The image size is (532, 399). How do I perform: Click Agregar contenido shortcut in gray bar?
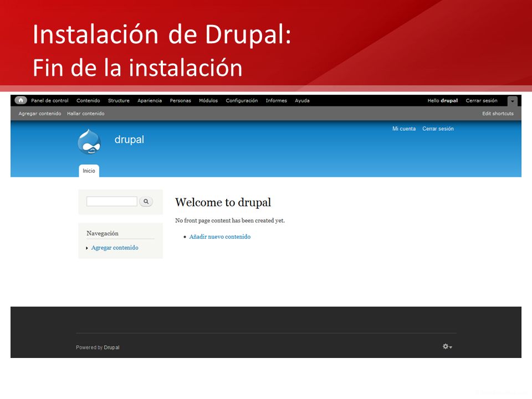[x=40, y=114]
